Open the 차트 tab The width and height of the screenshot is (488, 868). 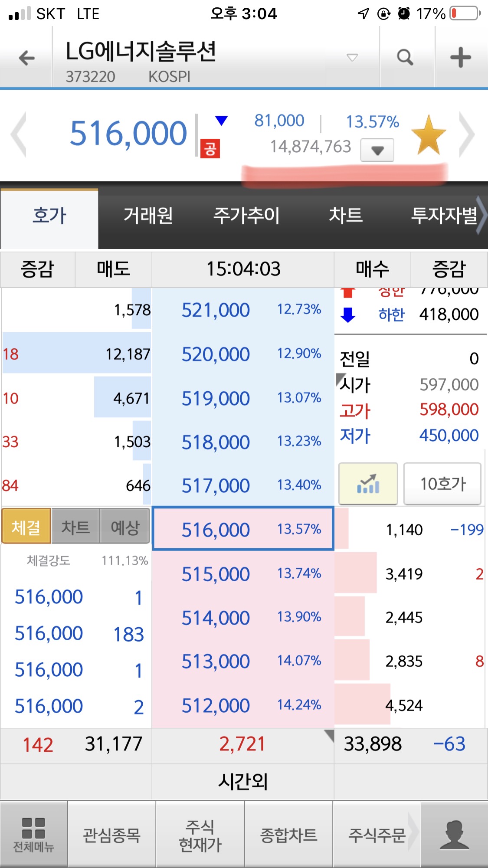point(346,216)
